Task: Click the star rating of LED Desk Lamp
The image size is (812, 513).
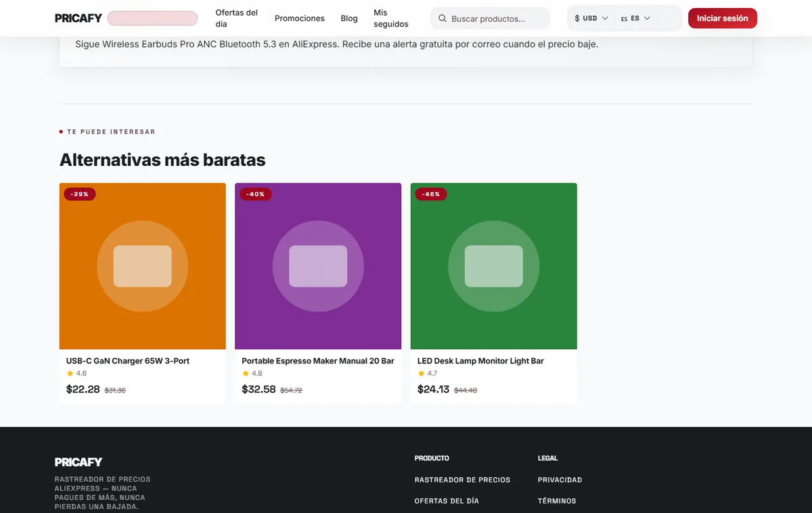Action: click(x=428, y=374)
